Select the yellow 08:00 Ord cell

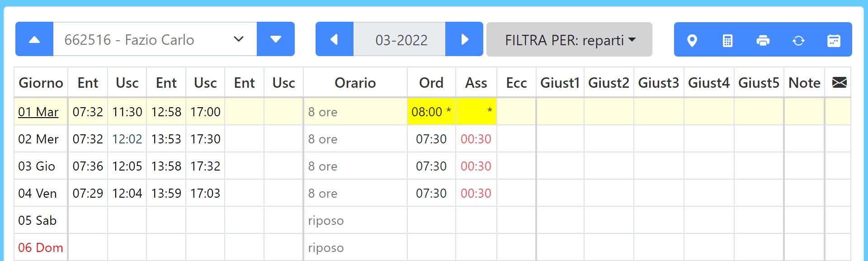point(431,111)
